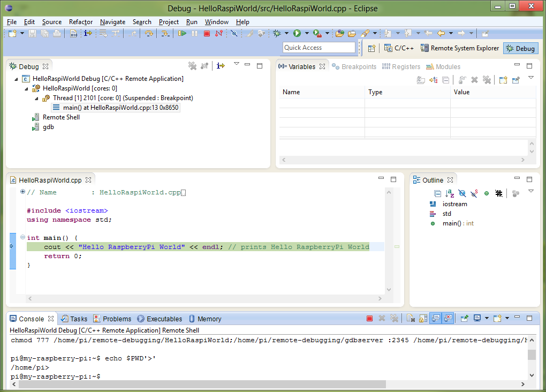Switch to Remote System Explorer perspective
Viewport: 546px width, 392px height.
click(x=460, y=48)
